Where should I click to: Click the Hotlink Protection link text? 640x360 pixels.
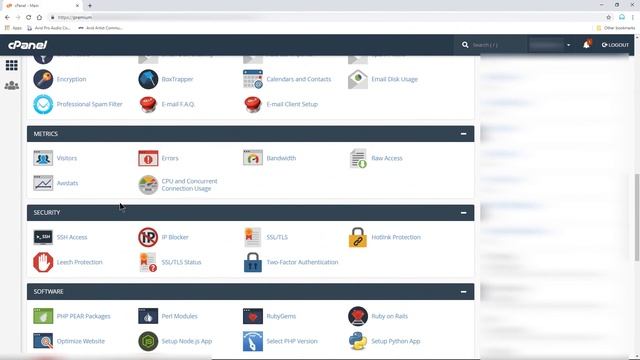396,237
